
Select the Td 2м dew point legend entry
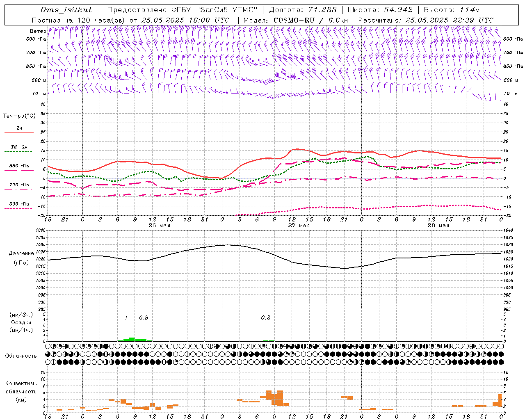pos(19,147)
